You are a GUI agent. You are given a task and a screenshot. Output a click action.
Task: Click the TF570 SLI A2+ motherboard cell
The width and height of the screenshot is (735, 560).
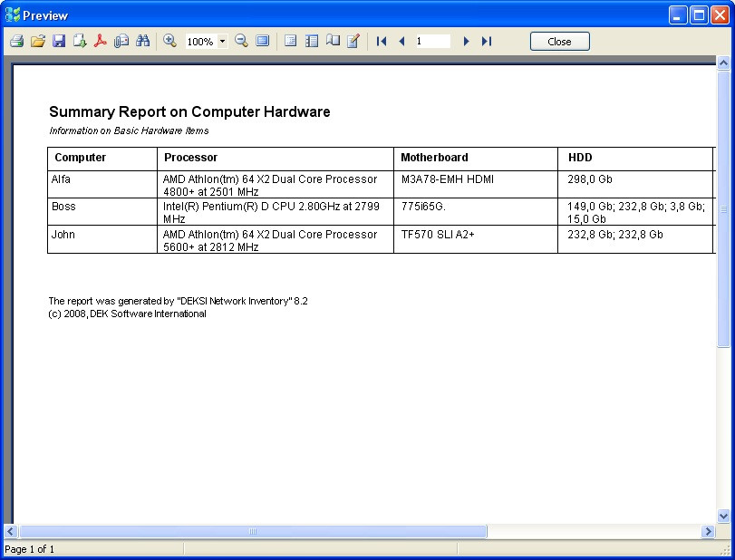tap(476, 239)
